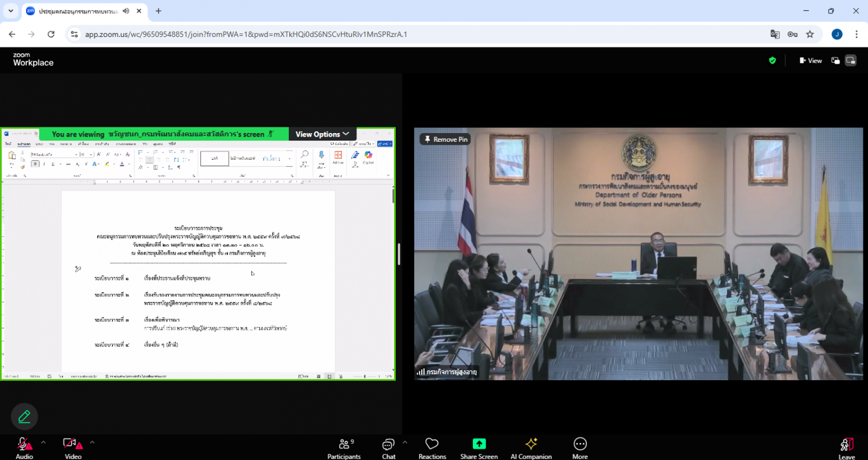Unmute the microphone Audio button
Screen dimensions: 868x460
tap(24, 448)
